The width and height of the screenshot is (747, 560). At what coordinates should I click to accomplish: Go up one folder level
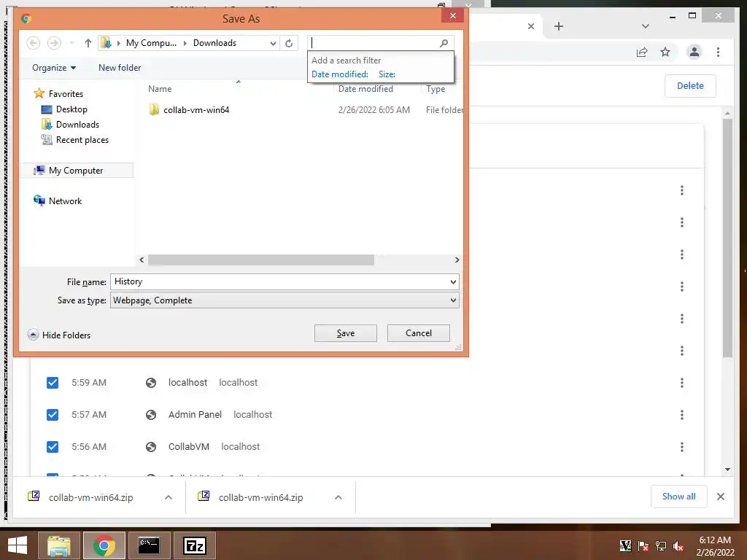[88, 43]
